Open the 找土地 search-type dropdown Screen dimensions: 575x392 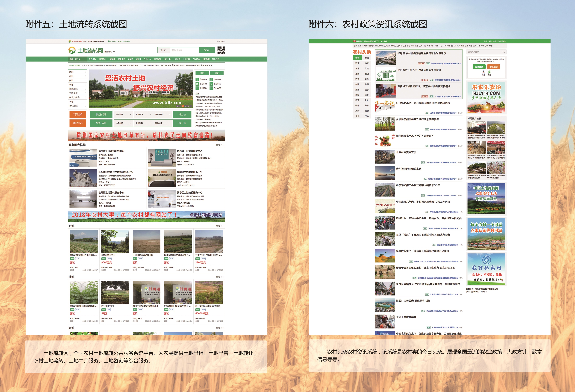tap(164, 50)
